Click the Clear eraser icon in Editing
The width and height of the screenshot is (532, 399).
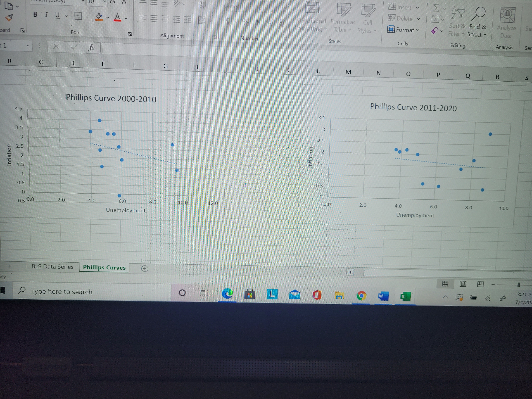[x=435, y=30]
